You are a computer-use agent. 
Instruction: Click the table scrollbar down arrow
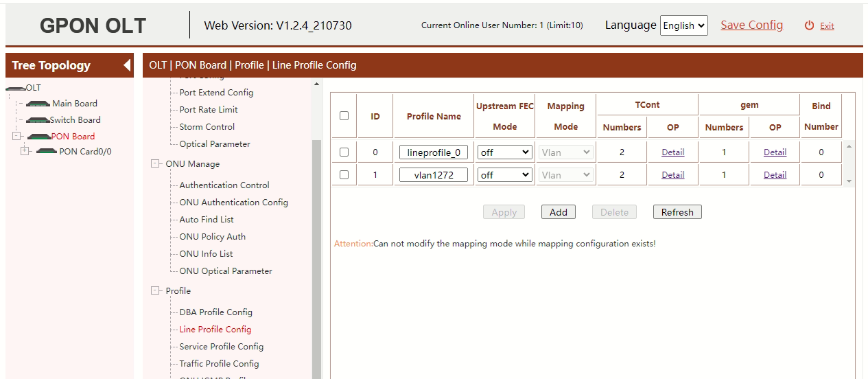click(x=849, y=181)
